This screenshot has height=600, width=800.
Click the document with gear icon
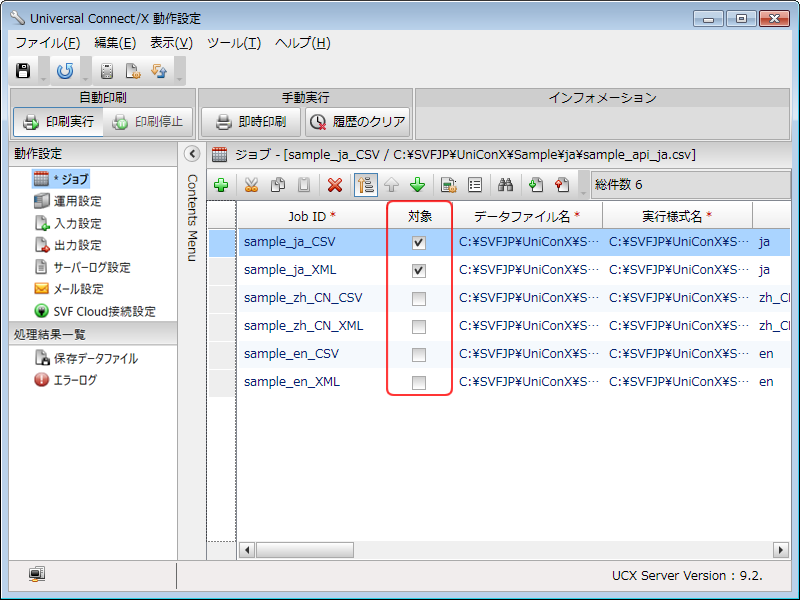(133, 71)
